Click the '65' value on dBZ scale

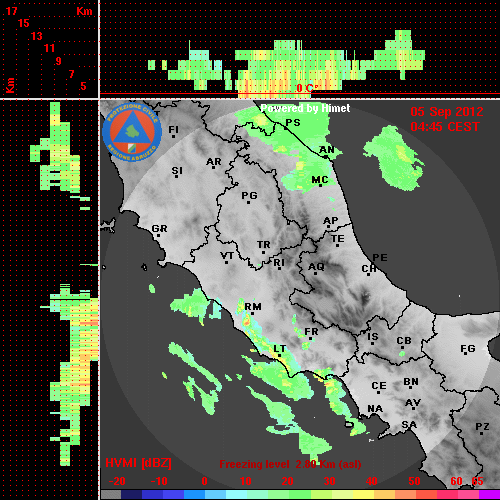[x=477, y=481]
